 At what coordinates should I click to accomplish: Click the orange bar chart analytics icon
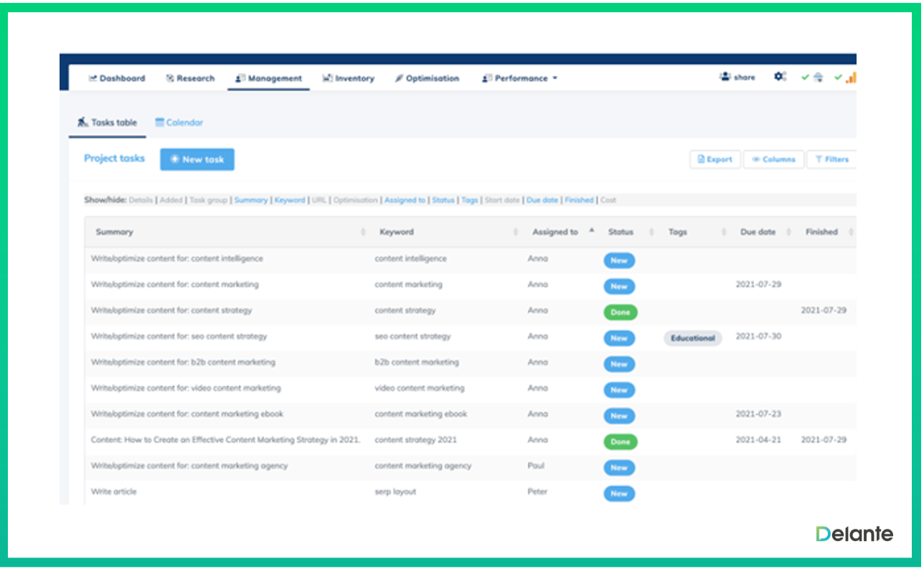point(851,77)
